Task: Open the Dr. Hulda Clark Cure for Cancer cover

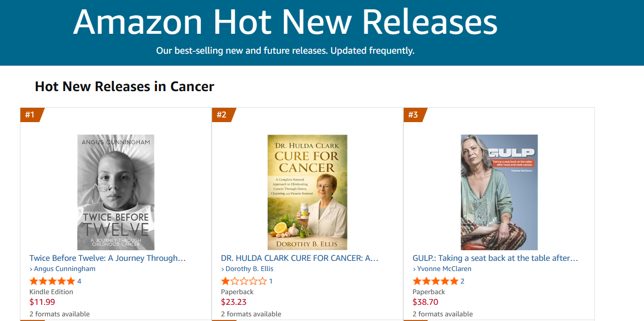Action: point(307,192)
